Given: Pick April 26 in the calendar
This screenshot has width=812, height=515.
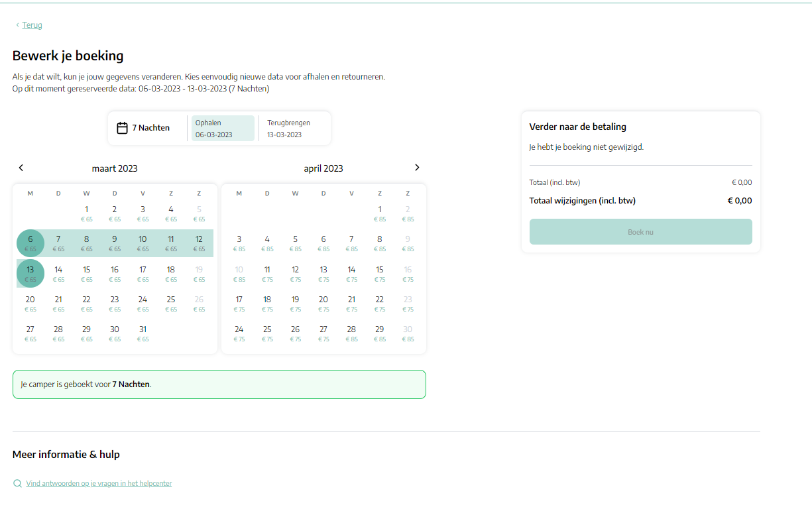Looking at the screenshot, I should pos(296,333).
